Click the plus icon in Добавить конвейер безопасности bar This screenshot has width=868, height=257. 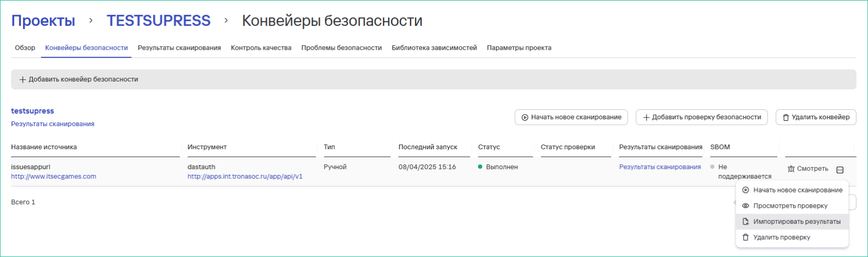[x=23, y=80]
